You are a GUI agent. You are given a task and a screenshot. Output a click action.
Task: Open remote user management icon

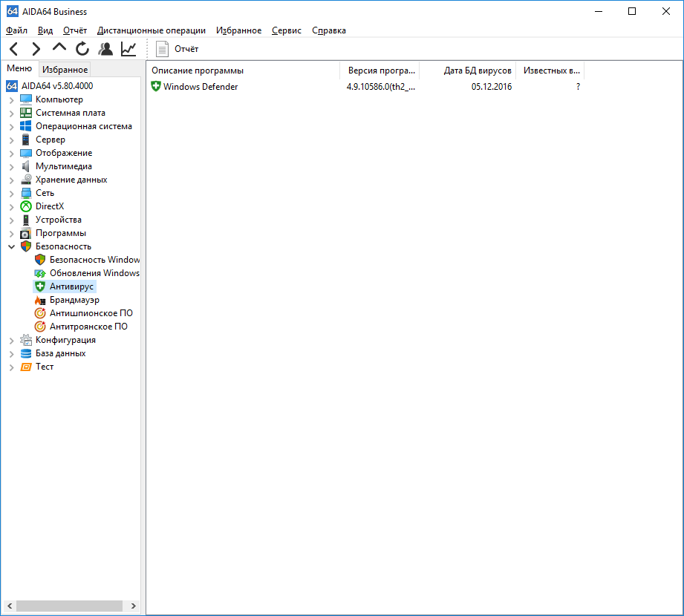(105, 49)
